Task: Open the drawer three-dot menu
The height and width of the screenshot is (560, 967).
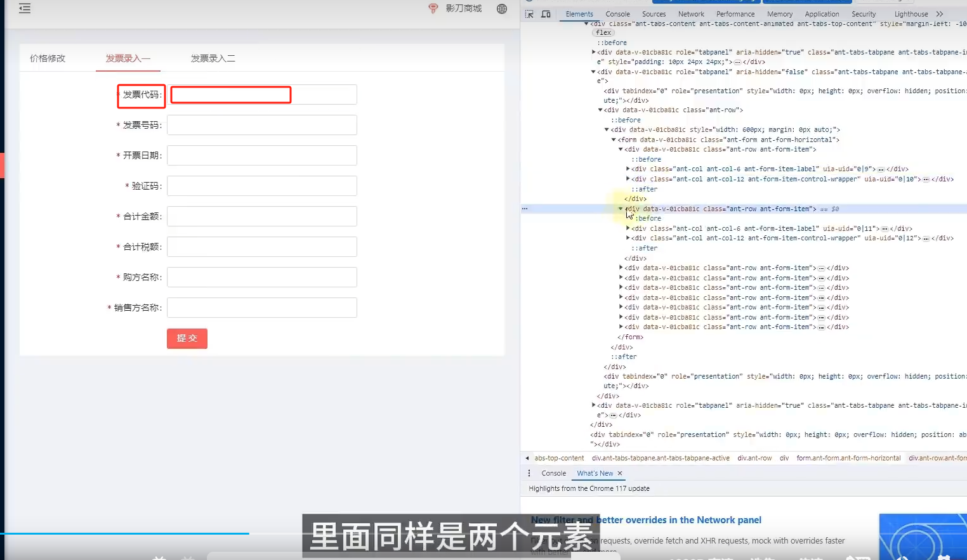Action: point(529,473)
